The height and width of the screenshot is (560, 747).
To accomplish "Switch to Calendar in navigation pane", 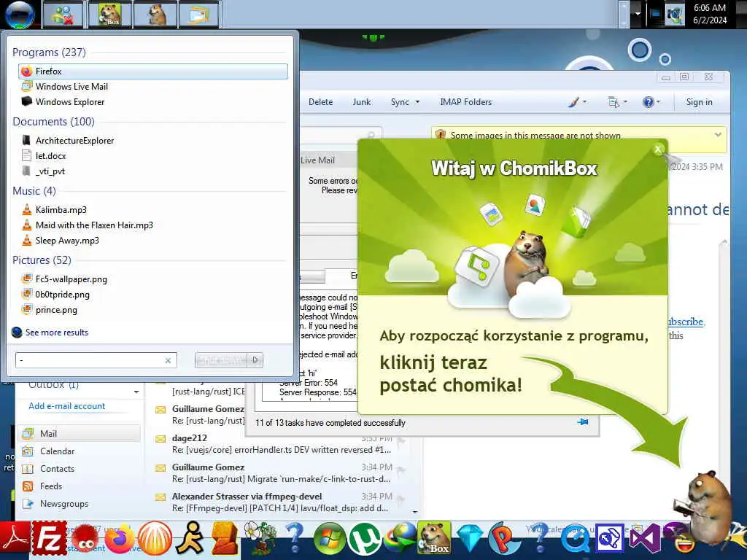I will 57,451.
